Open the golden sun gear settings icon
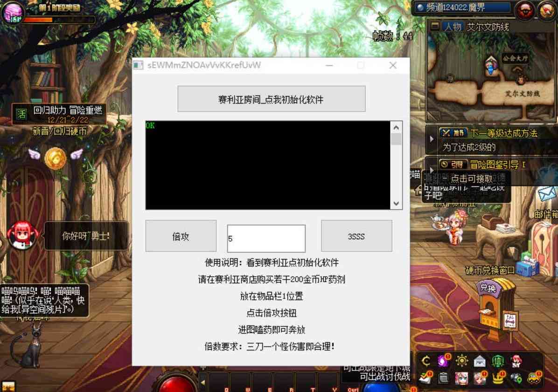 [x=461, y=361]
